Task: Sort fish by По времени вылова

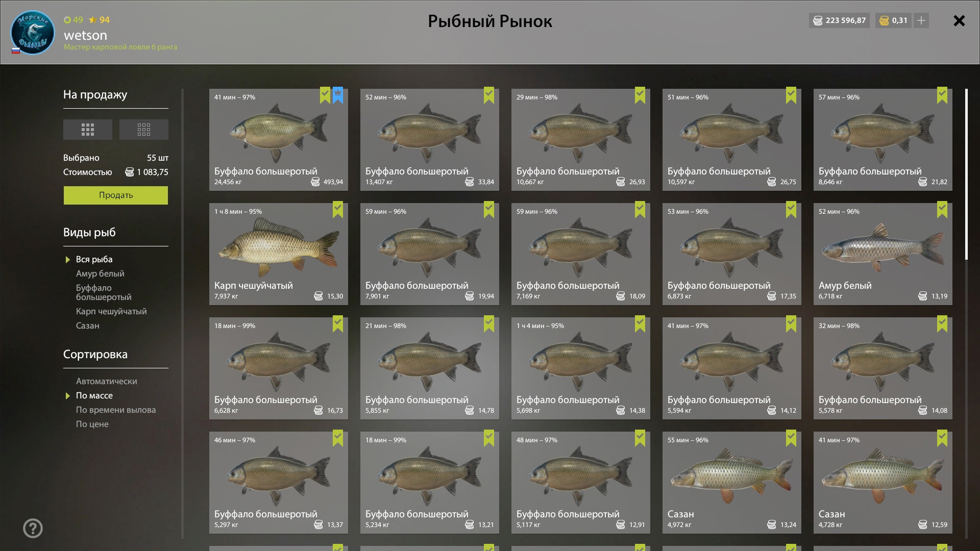Action: (116, 410)
